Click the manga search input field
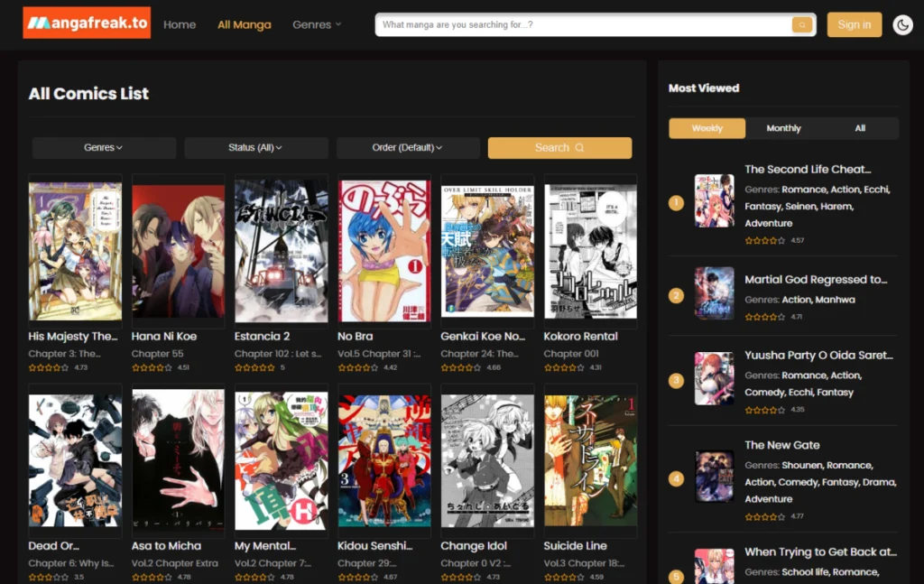This screenshot has width=924, height=584. (x=584, y=24)
